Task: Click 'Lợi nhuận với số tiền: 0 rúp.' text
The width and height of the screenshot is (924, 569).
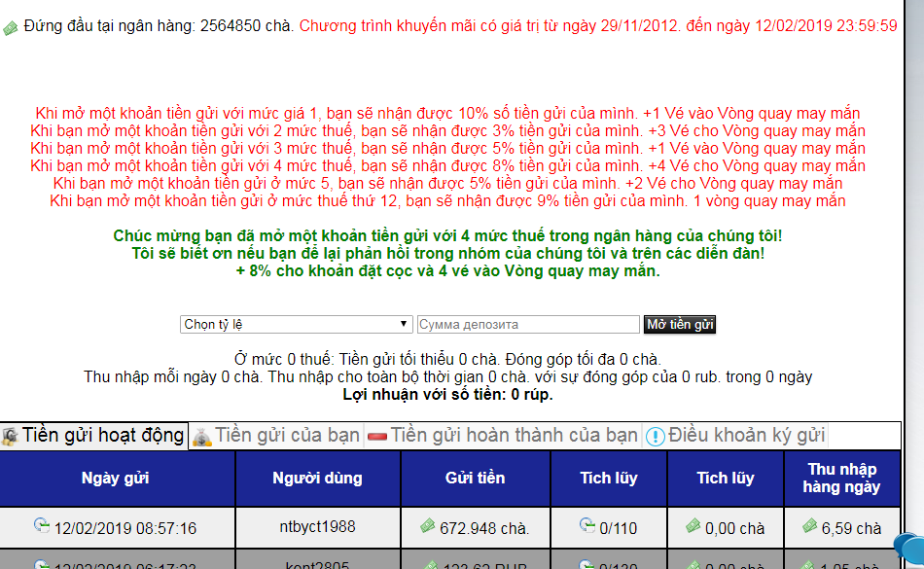Action: pos(447,395)
